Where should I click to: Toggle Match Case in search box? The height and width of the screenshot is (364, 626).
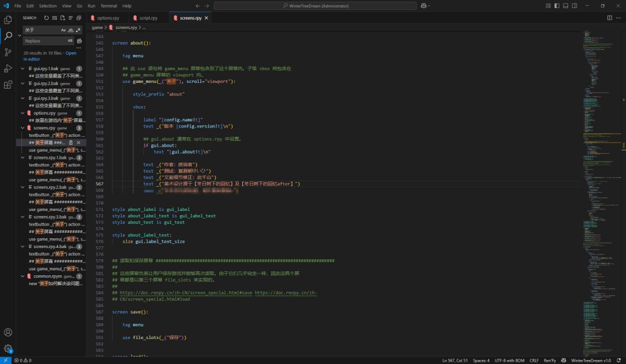click(64, 30)
